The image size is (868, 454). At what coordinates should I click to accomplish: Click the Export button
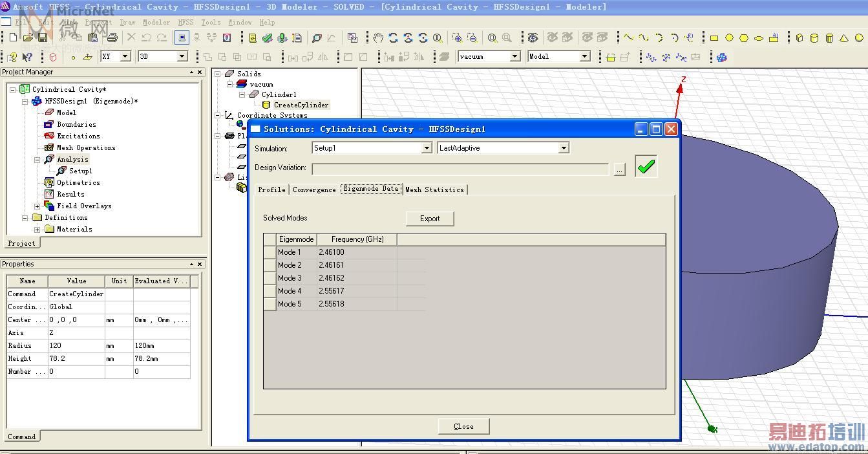(x=430, y=219)
